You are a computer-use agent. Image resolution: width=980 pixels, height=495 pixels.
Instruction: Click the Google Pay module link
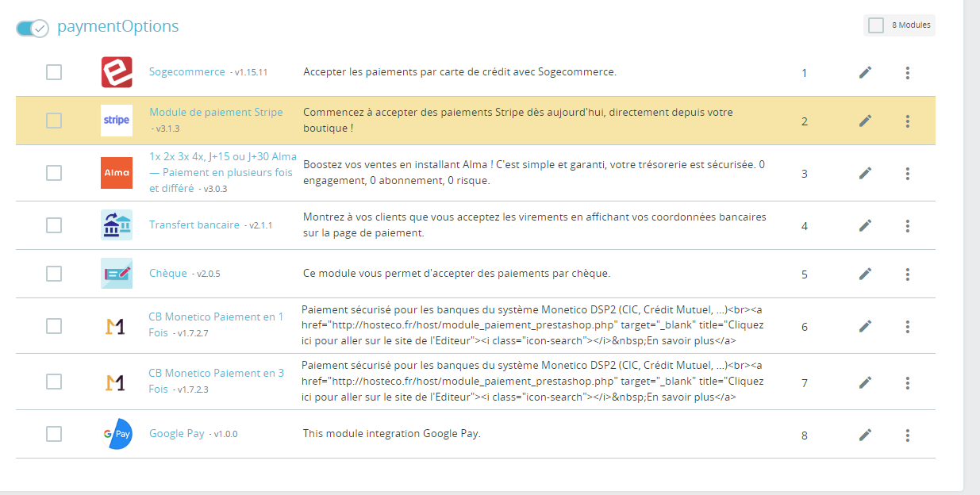tap(177, 434)
